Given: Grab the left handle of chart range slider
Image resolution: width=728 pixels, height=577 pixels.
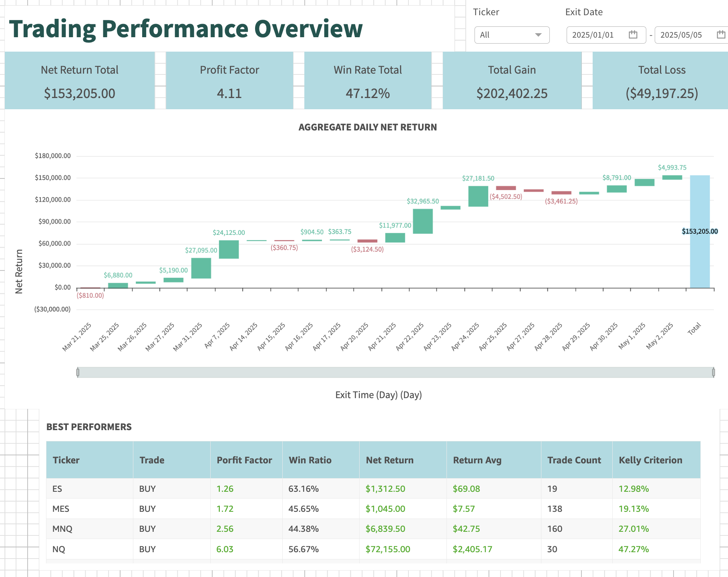Looking at the screenshot, I should (x=78, y=373).
